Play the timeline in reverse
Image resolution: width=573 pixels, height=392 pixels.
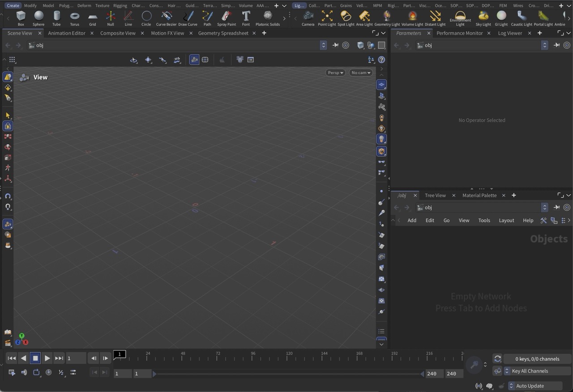24,358
